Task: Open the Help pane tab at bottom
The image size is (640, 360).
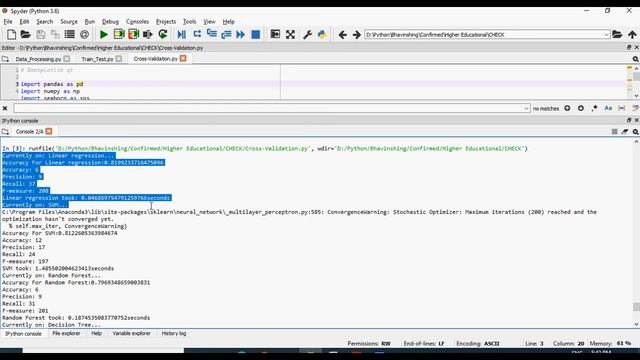Action: [96, 333]
